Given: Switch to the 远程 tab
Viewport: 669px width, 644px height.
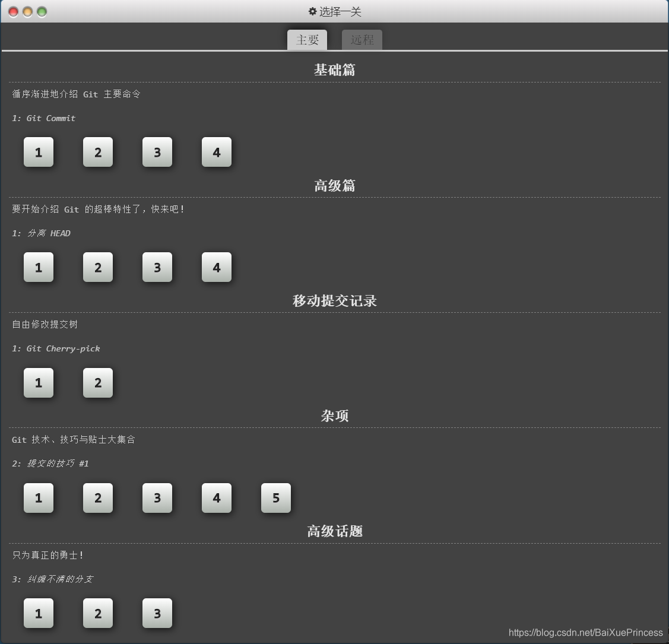Looking at the screenshot, I should pyautogui.click(x=362, y=40).
